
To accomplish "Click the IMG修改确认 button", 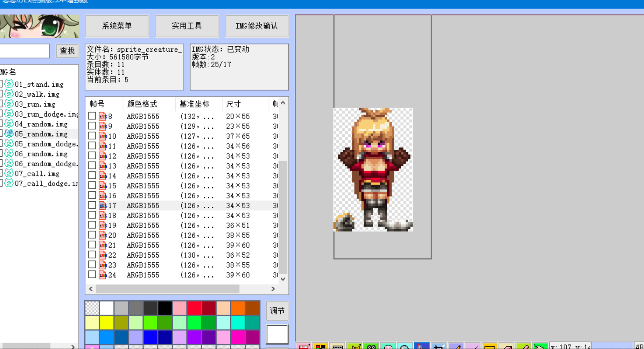I will click(x=257, y=26).
